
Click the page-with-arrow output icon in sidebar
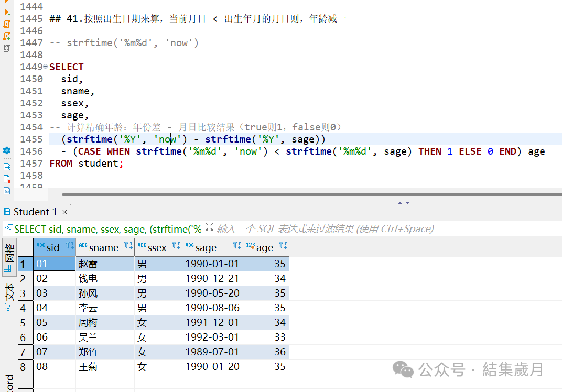7,167
